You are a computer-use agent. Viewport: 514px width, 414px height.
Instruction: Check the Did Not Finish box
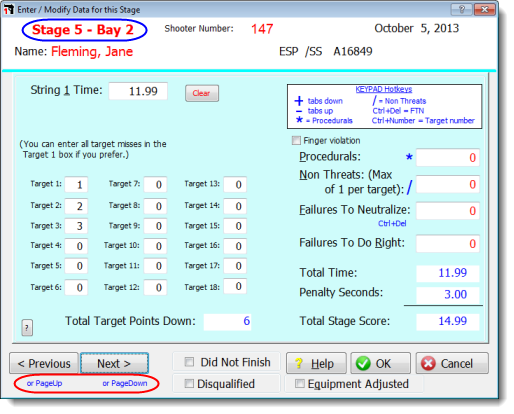[189, 362]
